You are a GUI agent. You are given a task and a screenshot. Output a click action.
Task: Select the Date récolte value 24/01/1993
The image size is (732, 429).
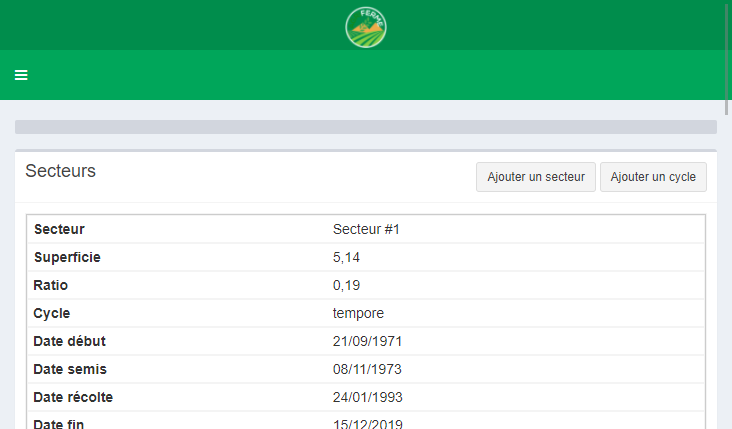click(x=367, y=397)
